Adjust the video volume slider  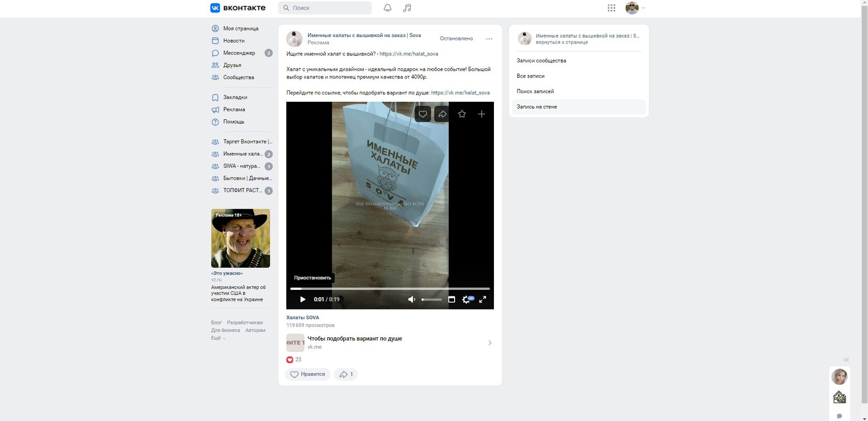coord(431,300)
